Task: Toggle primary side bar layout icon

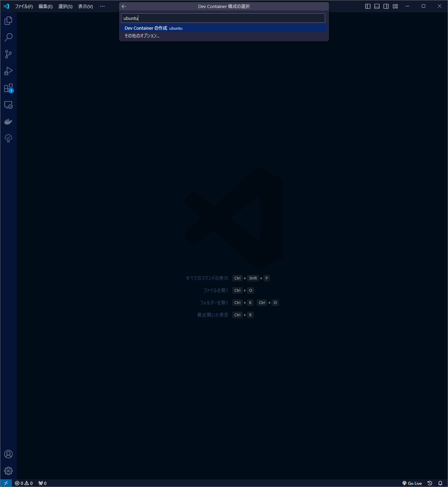Action: [x=368, y=6]
